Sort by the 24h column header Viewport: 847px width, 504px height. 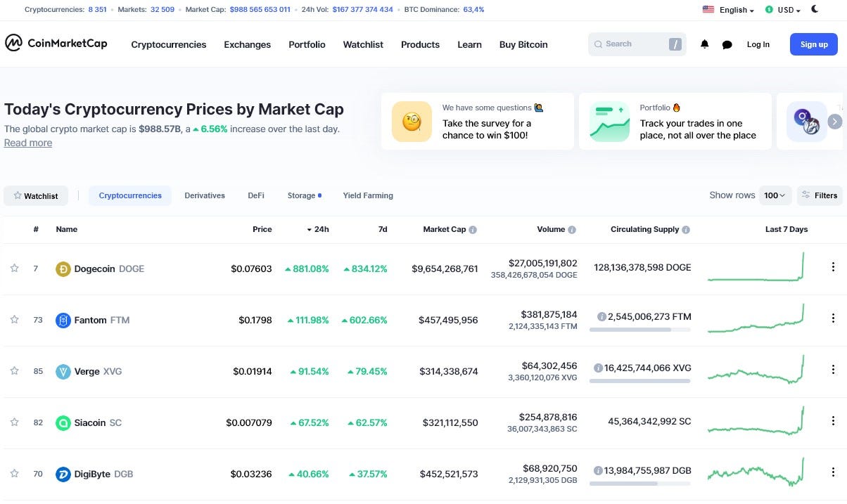[x=318, y=229]
